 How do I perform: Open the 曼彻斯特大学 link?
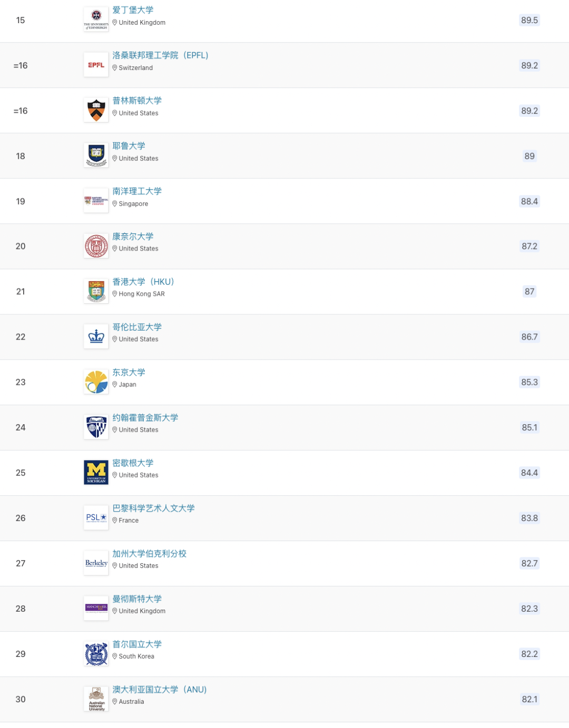[x=137, y=599]
